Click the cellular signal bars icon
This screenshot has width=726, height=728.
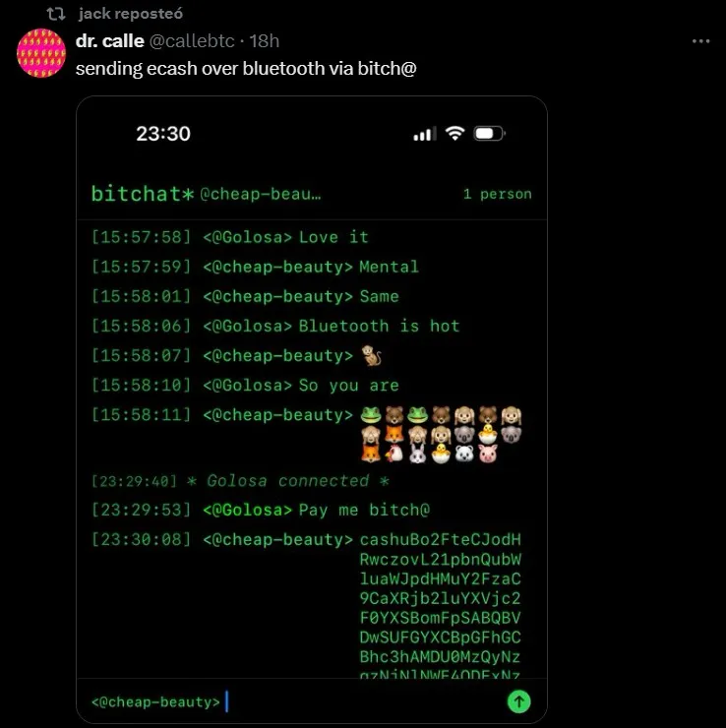click(x=425, y=134)
